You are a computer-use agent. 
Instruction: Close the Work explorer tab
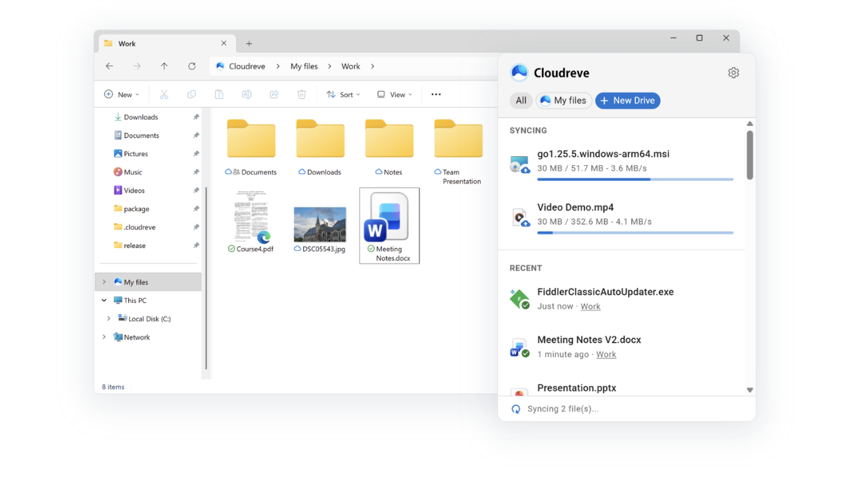tap(224, 43)
